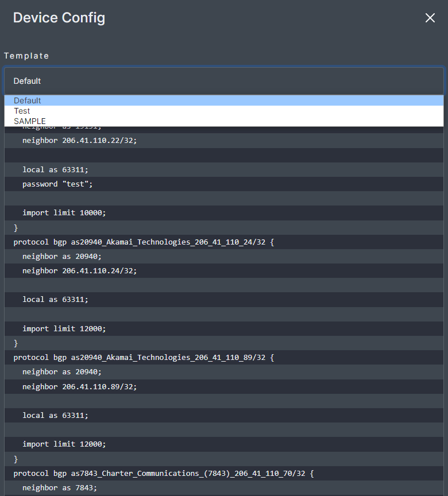Select the neighbor 206.41.110.89/32 line

click(79, 386)
